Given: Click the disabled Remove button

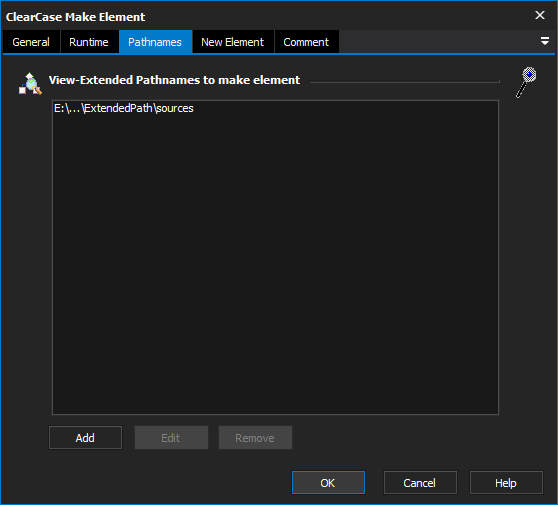Looking at the screenshot, I should 255,438.
